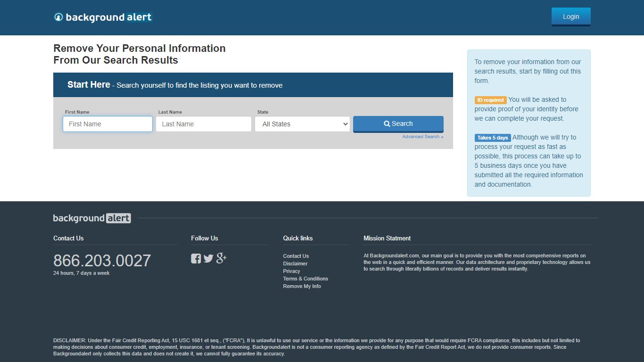Open the All States dropdown
644x362 pixels.
tap(303, 124)
